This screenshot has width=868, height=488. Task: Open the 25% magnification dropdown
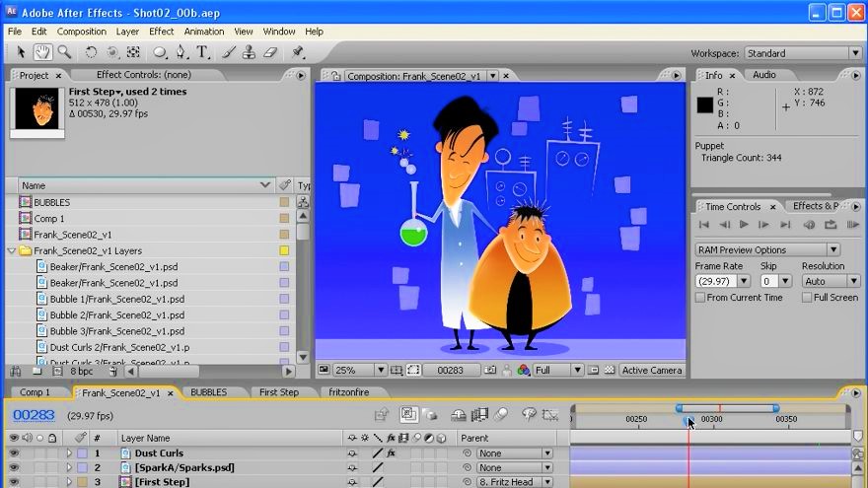pos(359,370)
